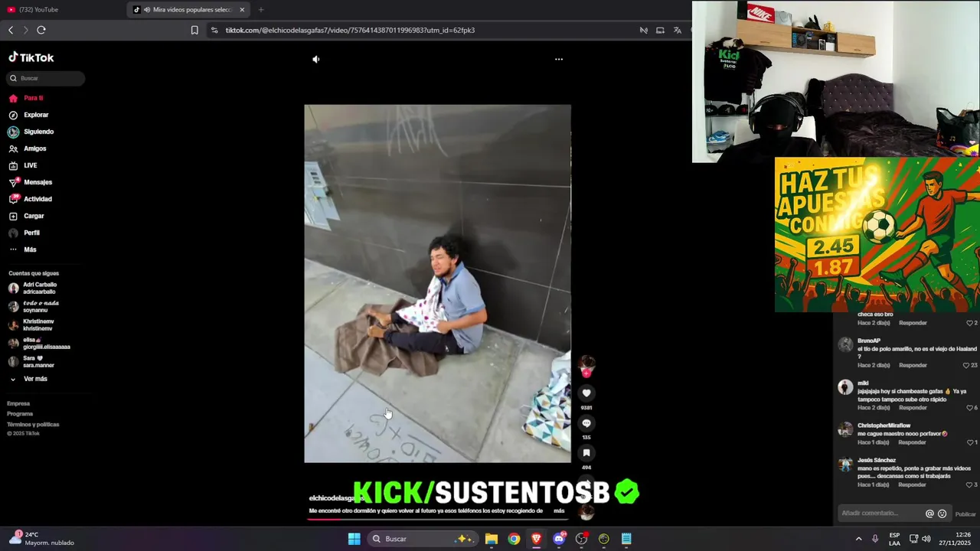
Task: Click the taskbar Buscar search box
Action: pos(421,539)
